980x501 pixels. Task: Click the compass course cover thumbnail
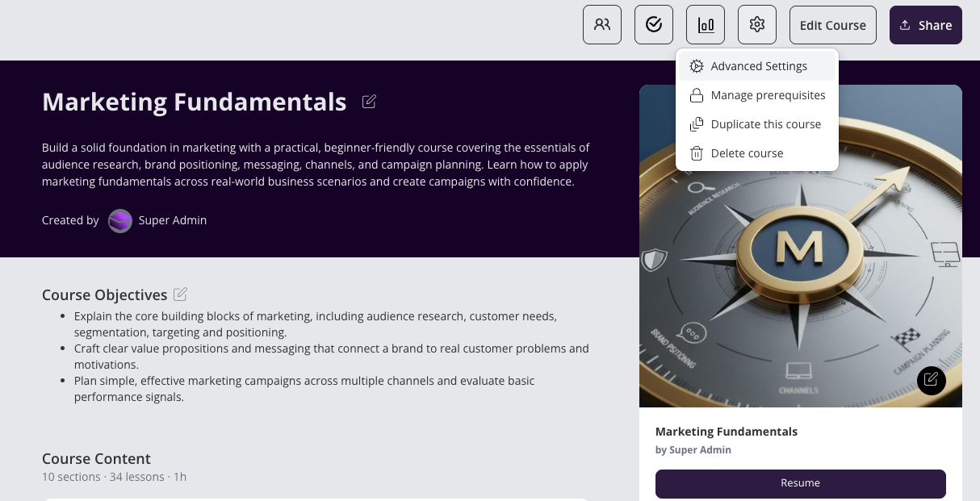(801, 246)
